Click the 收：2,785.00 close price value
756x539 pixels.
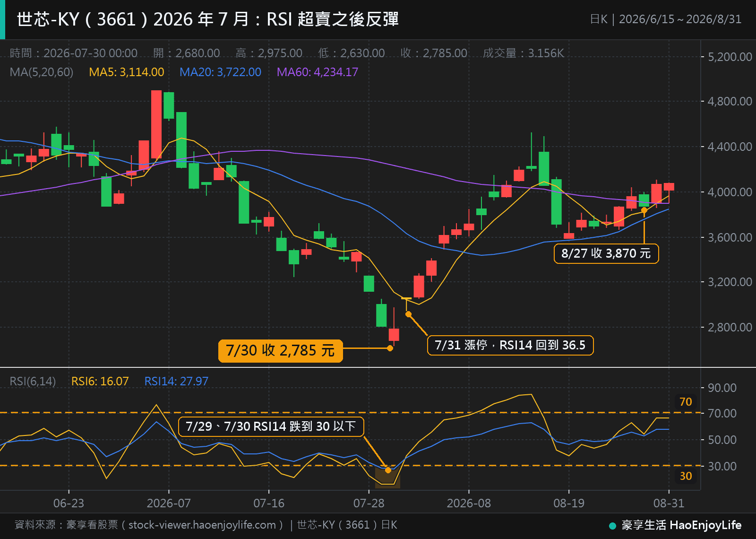click(434, 53)
